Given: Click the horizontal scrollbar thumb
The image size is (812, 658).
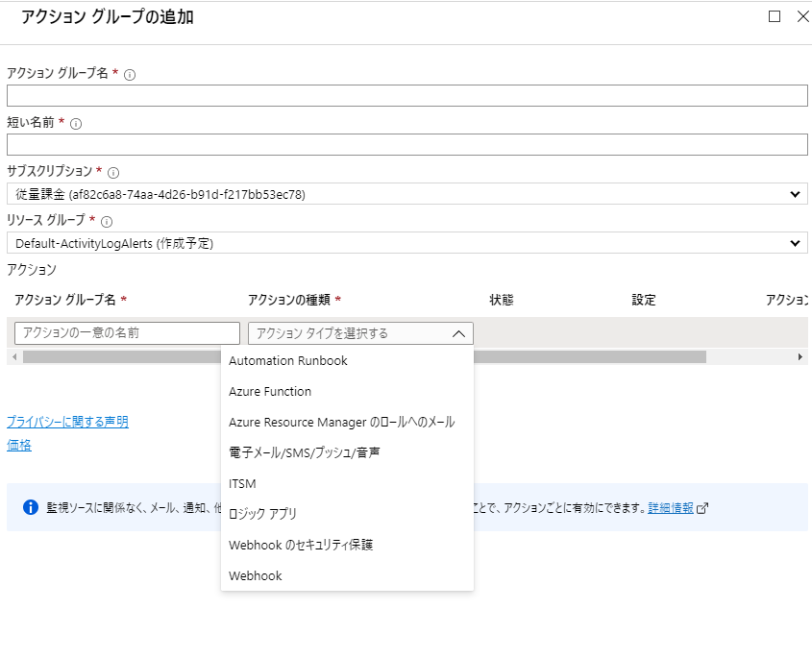Looking at the screenshot, I should [x=364, y=356].
